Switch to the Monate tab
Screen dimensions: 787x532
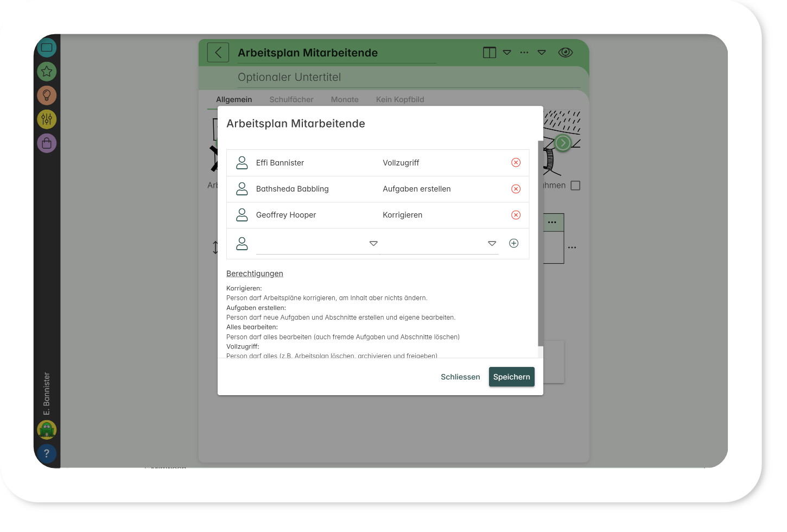click(x=345, y=99)
